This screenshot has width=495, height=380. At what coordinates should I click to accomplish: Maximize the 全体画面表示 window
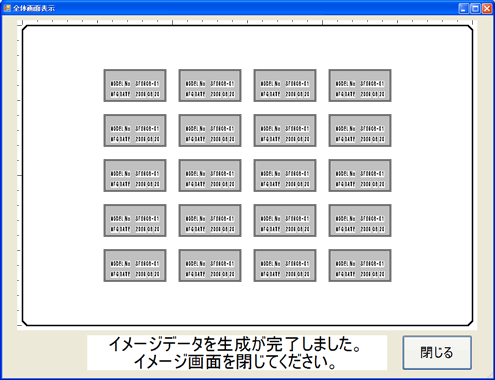[475, 8]
